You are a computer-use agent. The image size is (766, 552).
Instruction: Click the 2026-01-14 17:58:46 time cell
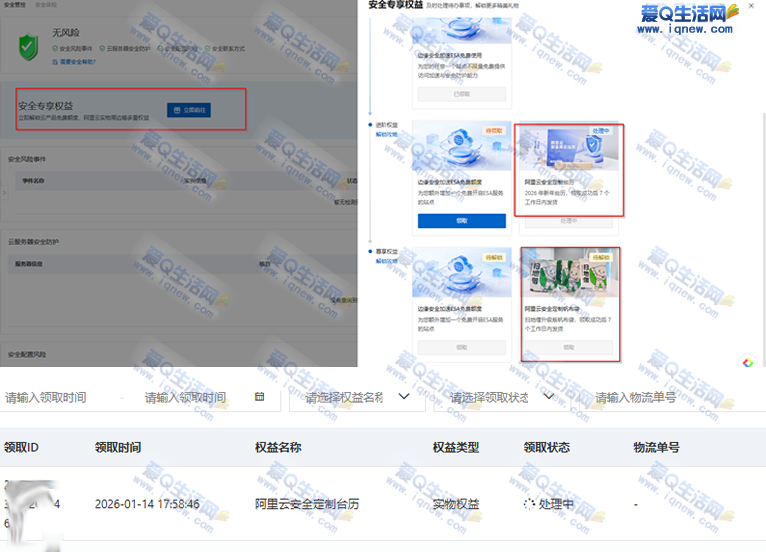click(147, 504)
